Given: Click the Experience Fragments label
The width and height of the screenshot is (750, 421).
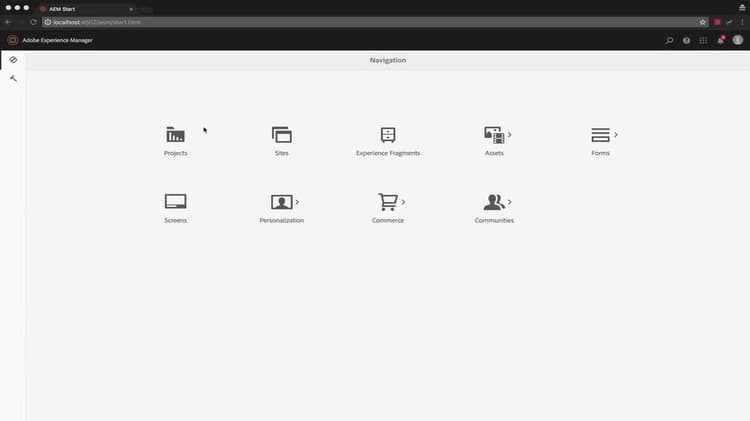Looking at the screenshot, I should click(388, 153).
